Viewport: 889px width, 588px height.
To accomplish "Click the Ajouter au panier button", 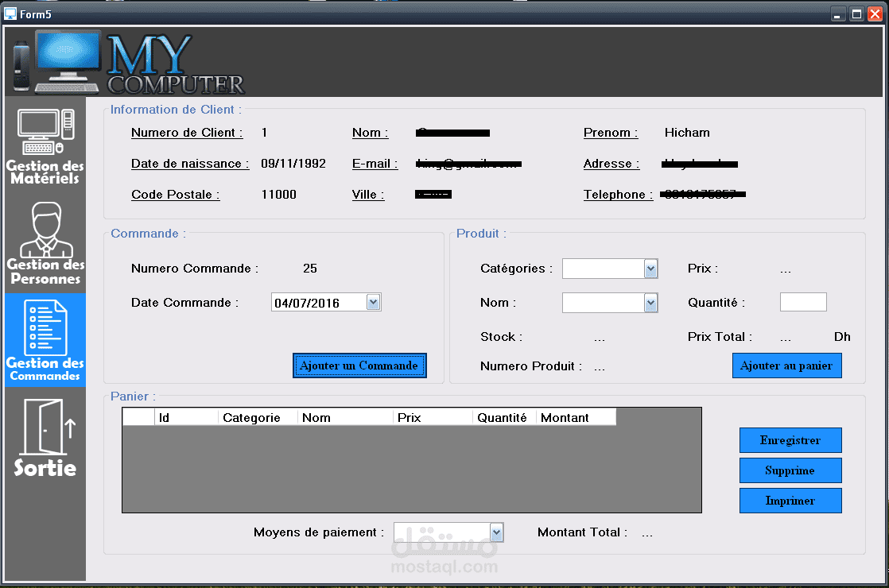I will [x=787, y=366].
